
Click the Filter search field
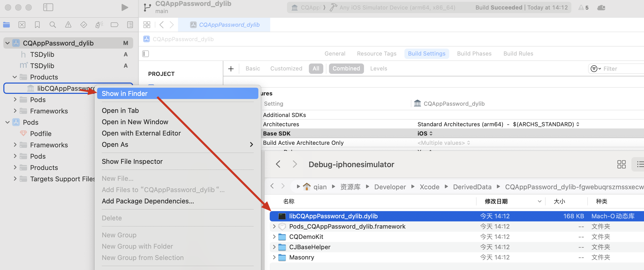click(623, 69)
